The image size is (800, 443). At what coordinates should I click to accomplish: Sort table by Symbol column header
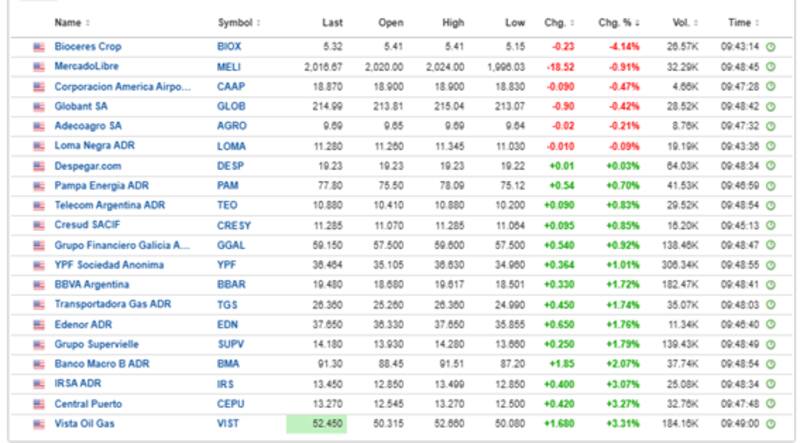point(236,22)
